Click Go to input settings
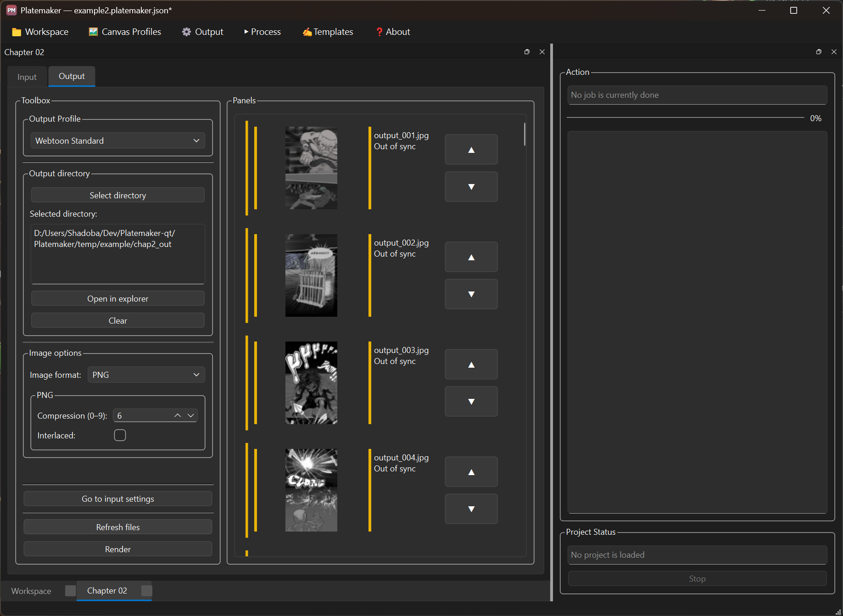 tap(118, 498)
